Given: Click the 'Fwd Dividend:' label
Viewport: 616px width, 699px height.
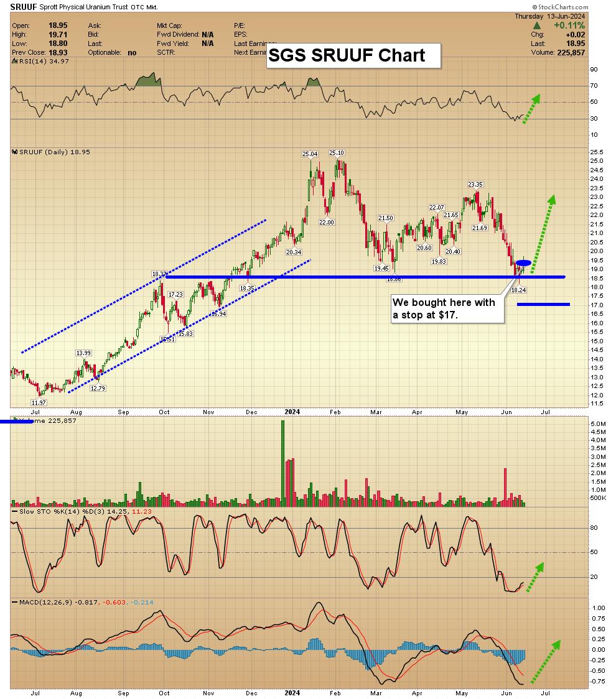Looking at the screenshot, I should tap(178, 35).
